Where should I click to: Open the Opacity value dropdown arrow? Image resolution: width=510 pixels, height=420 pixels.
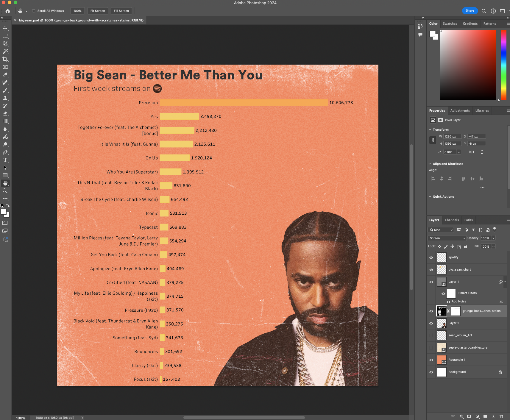point(493,238)
